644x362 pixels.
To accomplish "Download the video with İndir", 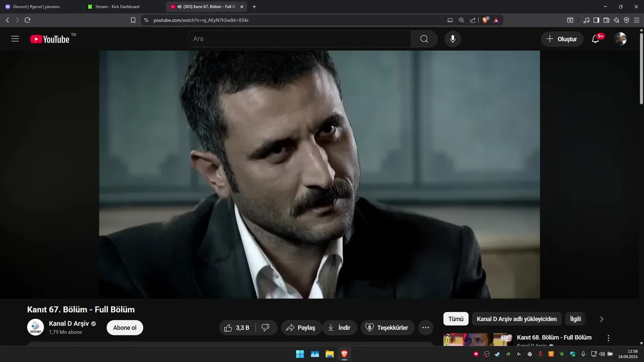I will click(x=339, y=328).
